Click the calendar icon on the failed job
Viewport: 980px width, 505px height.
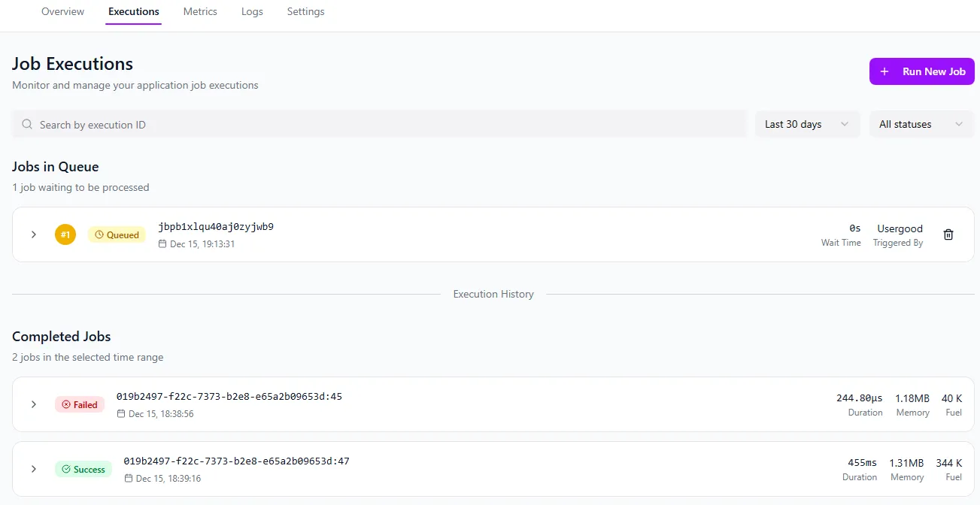tap(123, 414)
